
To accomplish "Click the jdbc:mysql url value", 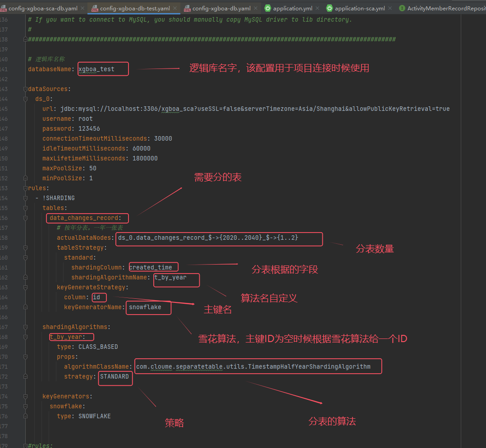I will coord(255,109).
